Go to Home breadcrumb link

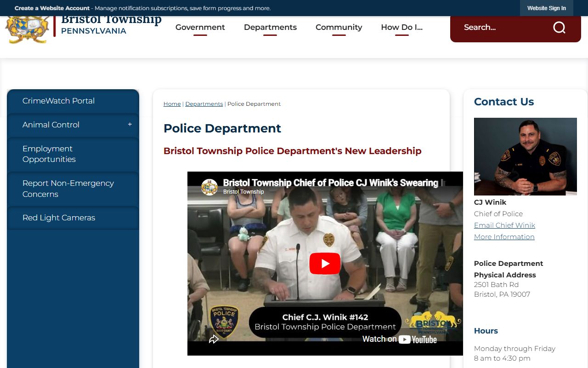(x=172, y=104)
